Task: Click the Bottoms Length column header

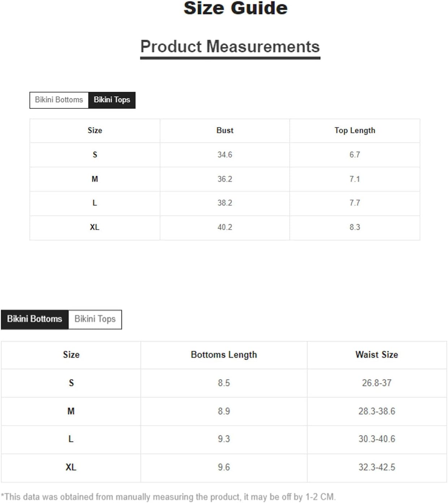Action: coord(224,355)
